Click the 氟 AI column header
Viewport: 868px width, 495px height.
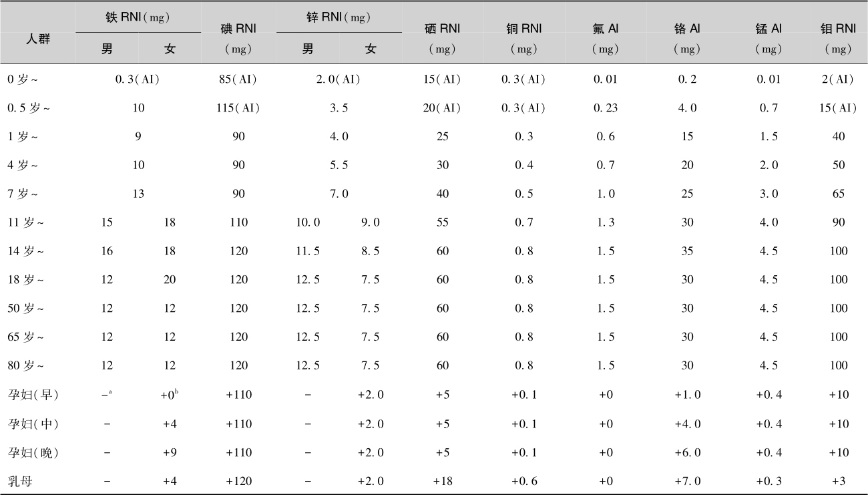(x=605, y=29)
